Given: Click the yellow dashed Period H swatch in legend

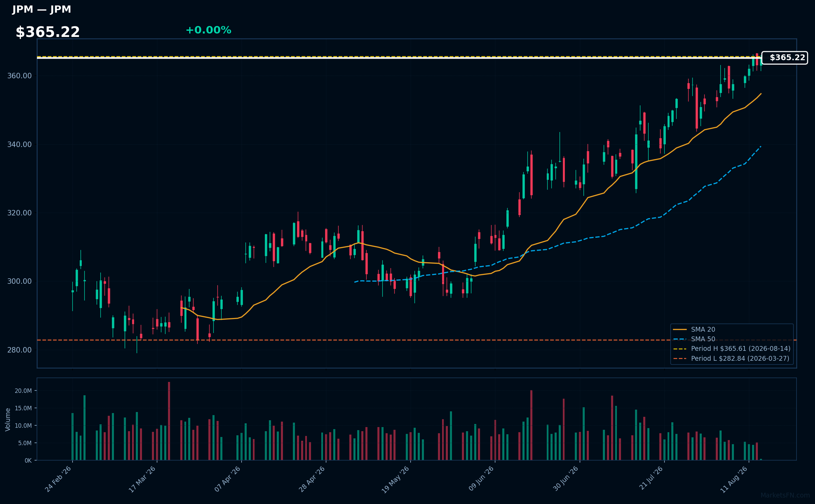Looking at the screenshot, I should (x=680, y=349).
